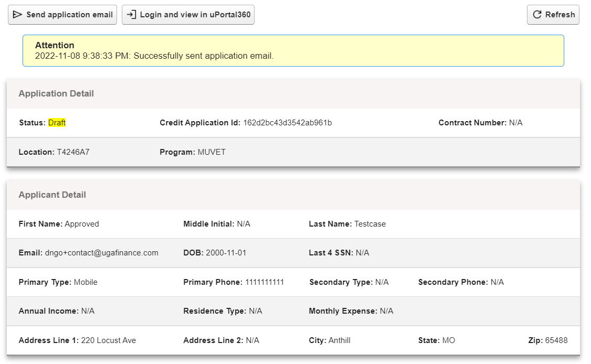Select DOB value 2000-11-01
This screenshot has height=364, width=591.
[226, 253]
